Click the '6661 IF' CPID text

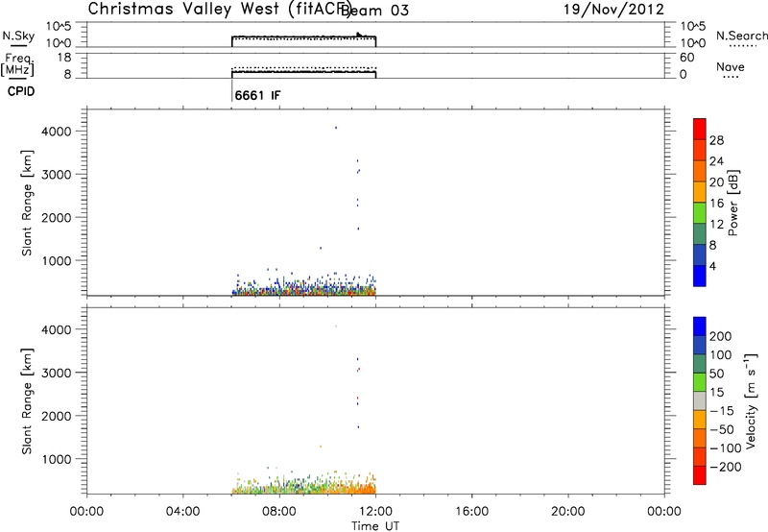pyautogui.click(x=257, y=95)
